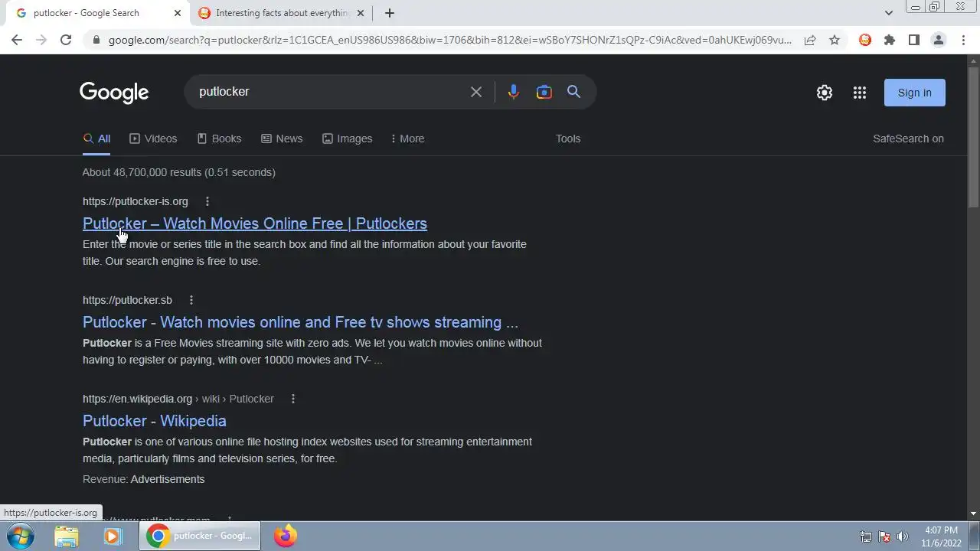This screenshot has width=980, height=551.
Task: Switch to Books results
Action: coord(219,139)
